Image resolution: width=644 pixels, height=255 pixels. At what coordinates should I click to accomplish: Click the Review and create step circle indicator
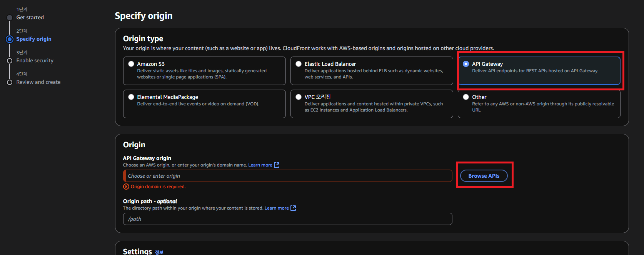[10, 82]
